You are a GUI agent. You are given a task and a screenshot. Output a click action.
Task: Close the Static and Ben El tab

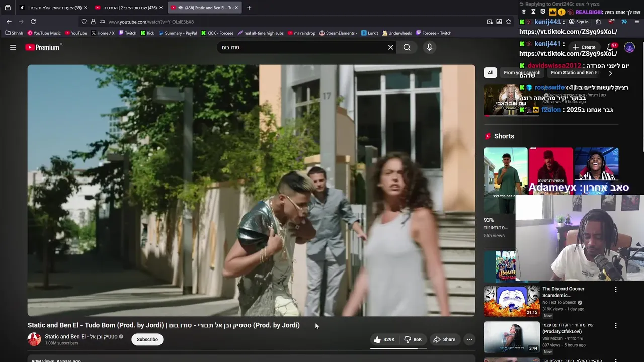(x=237, y=8)
